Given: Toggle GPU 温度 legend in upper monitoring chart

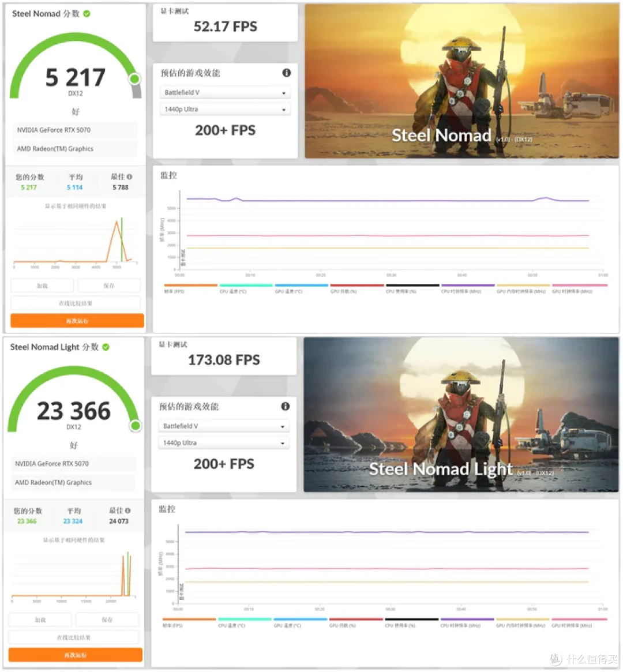Looking at the screenshot, I should (301, 288).
